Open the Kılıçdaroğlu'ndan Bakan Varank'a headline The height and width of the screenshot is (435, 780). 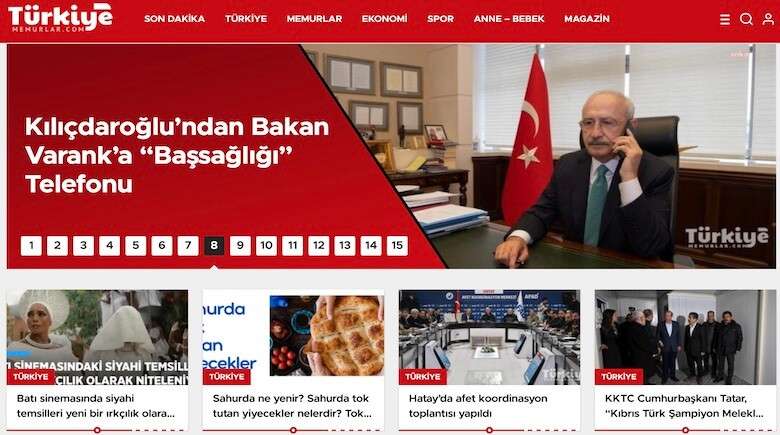(x=177, y=155)
